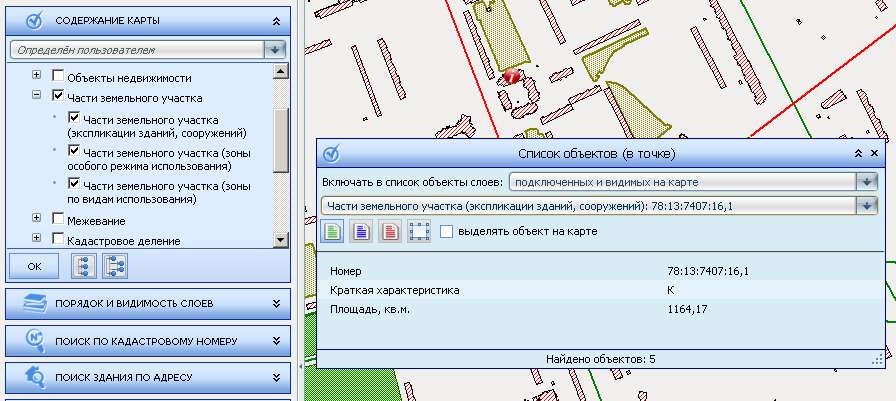
Task: Expand the Порядок и видимость слоев panel
Action: pyautogui.click(x=277, y=304)
